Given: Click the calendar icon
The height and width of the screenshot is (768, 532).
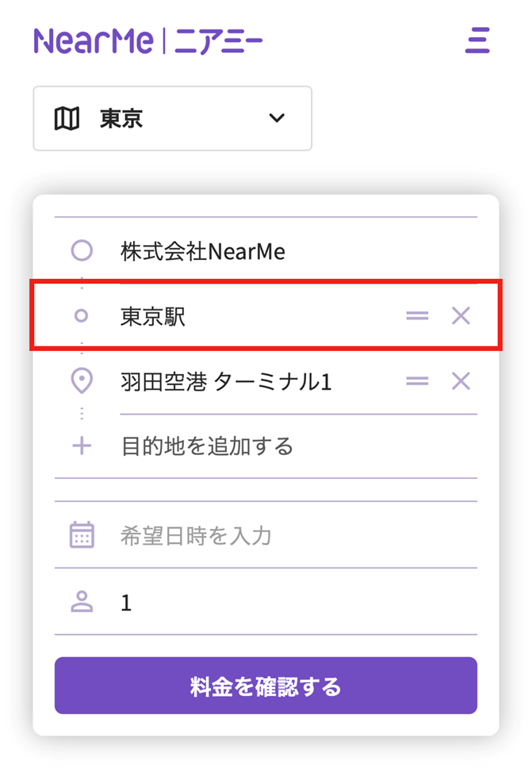Looking at the screenshot, I should (x=82, y=535).
